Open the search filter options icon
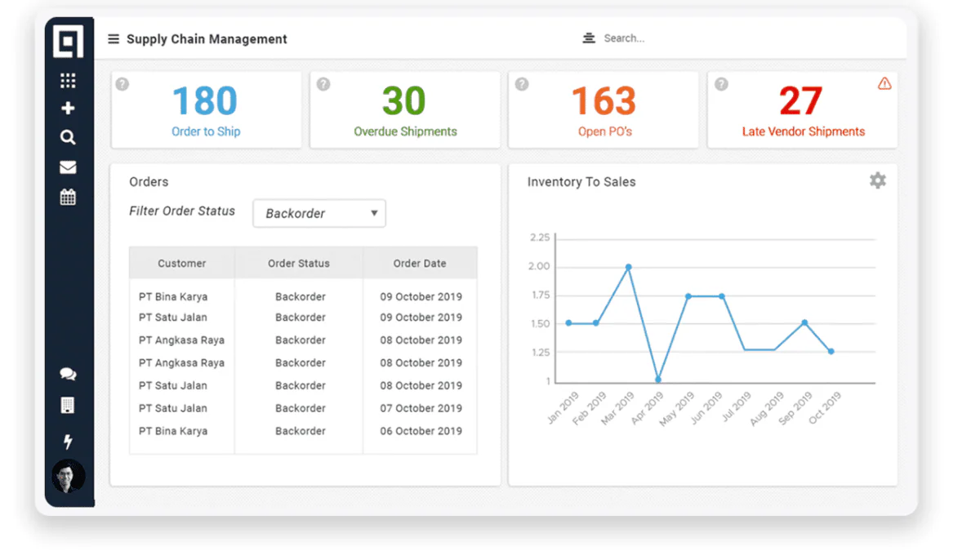Image resolution: width=980 pixels, height=551 pixels. 589,38
